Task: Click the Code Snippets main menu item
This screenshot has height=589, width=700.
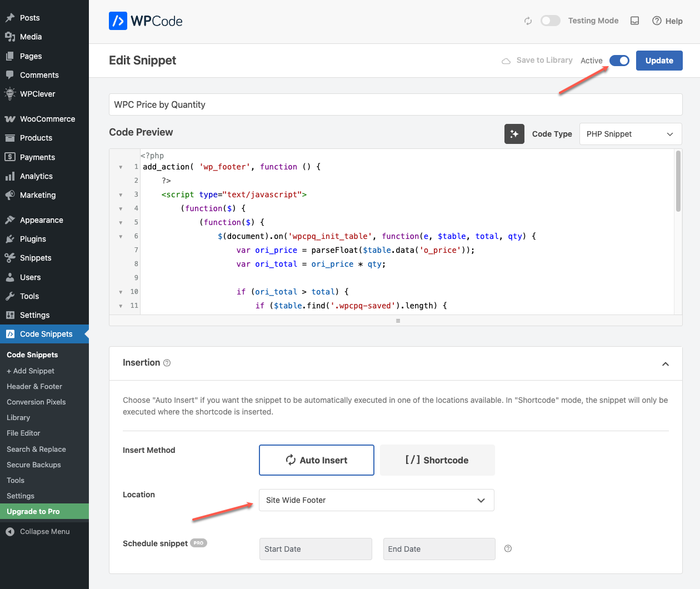Action: tap(44, 334)
